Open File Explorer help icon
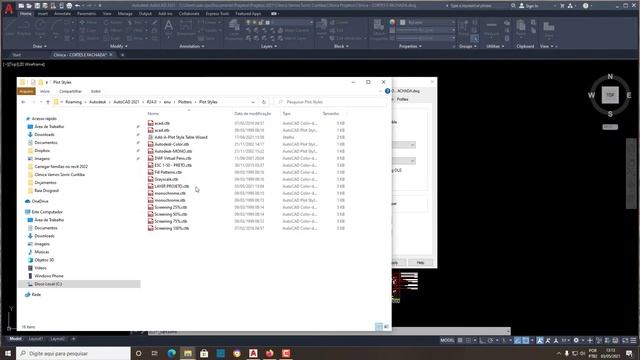 point(387,91)
